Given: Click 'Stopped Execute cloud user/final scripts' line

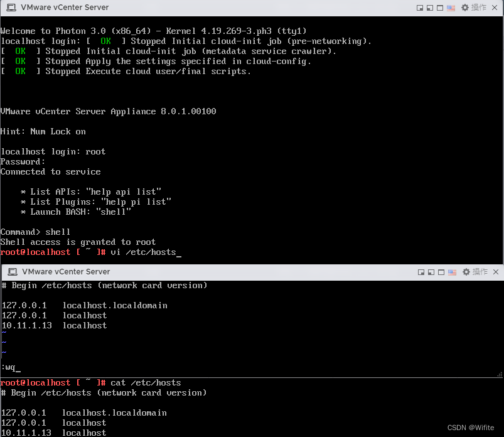Looking at the screenshot, I should tap(126, 72).
